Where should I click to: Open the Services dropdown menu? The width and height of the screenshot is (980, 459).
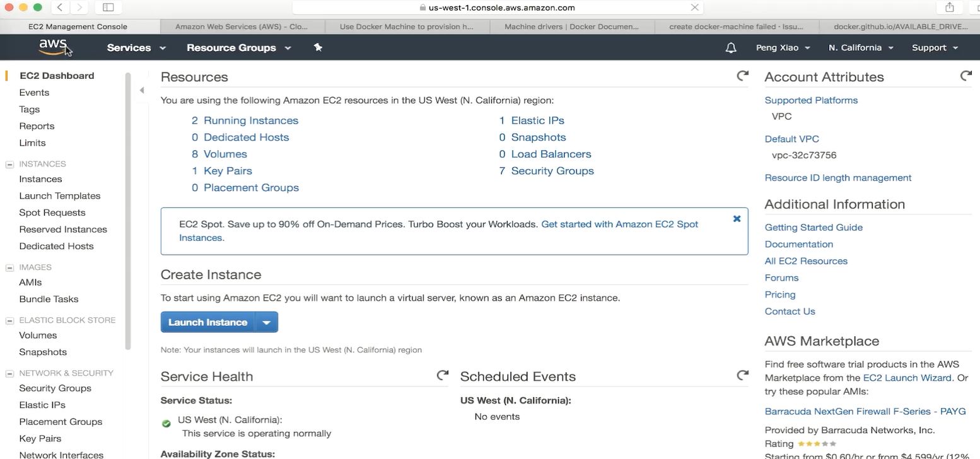136,48
